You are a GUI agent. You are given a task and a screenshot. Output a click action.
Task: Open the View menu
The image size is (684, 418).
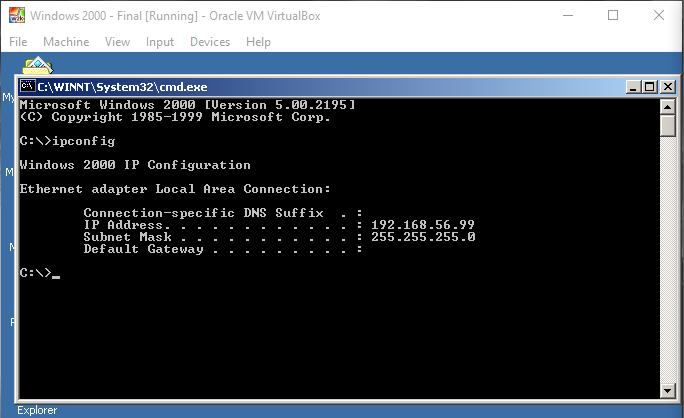117,42
